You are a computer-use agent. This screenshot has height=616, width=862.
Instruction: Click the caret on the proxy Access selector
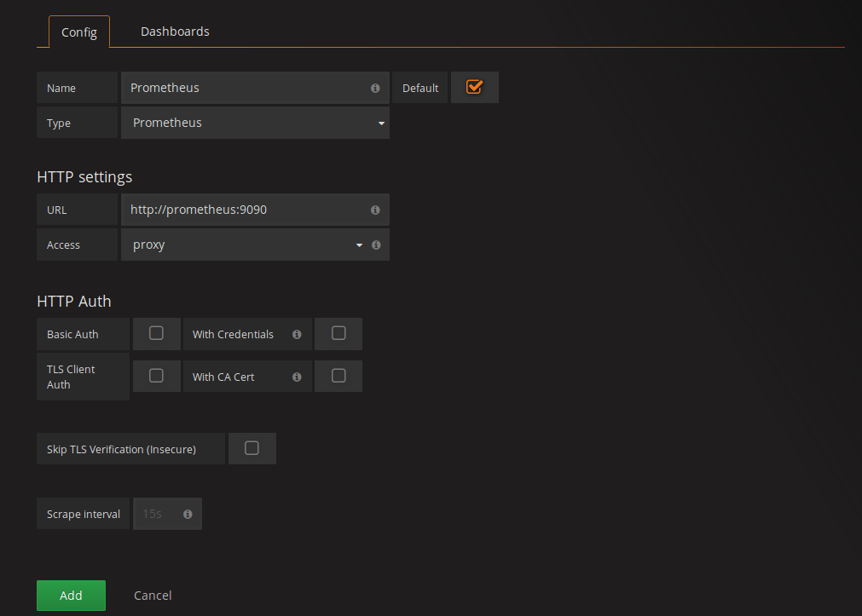pos(359,245)
